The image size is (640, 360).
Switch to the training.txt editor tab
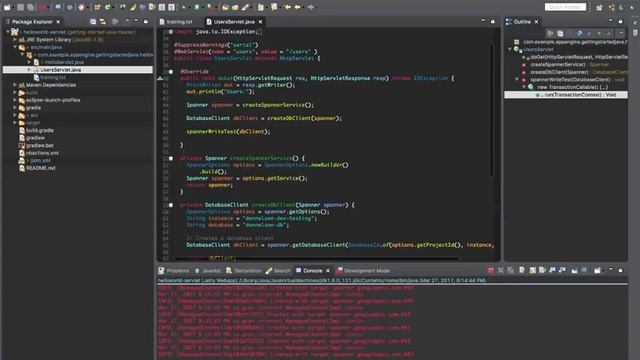176,22
